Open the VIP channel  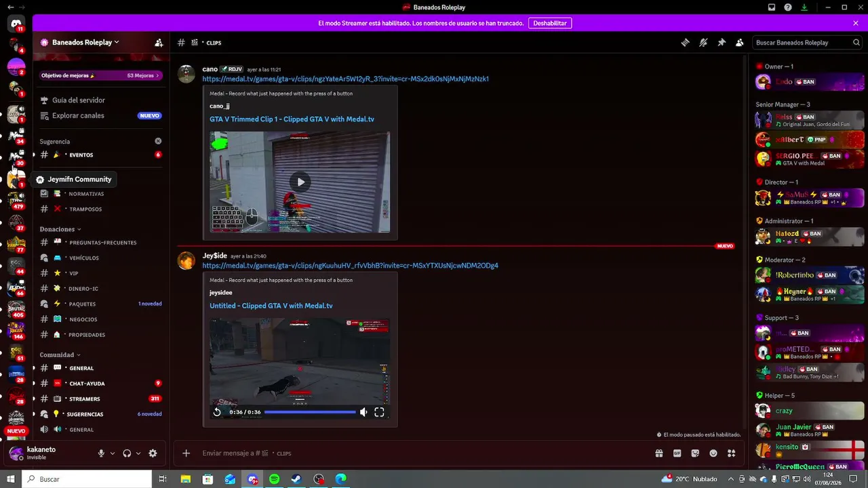click(x=100, y=273)
